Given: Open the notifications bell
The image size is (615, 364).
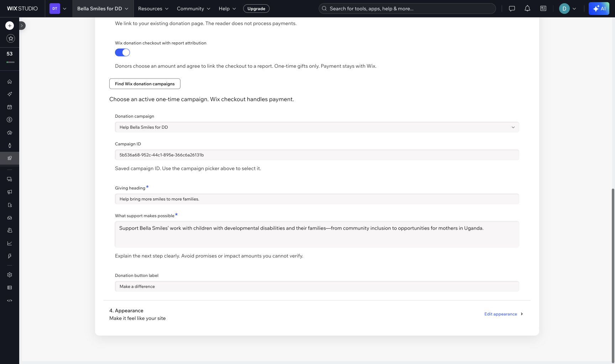Looking at the screenshot, I should tap(527, 9).
